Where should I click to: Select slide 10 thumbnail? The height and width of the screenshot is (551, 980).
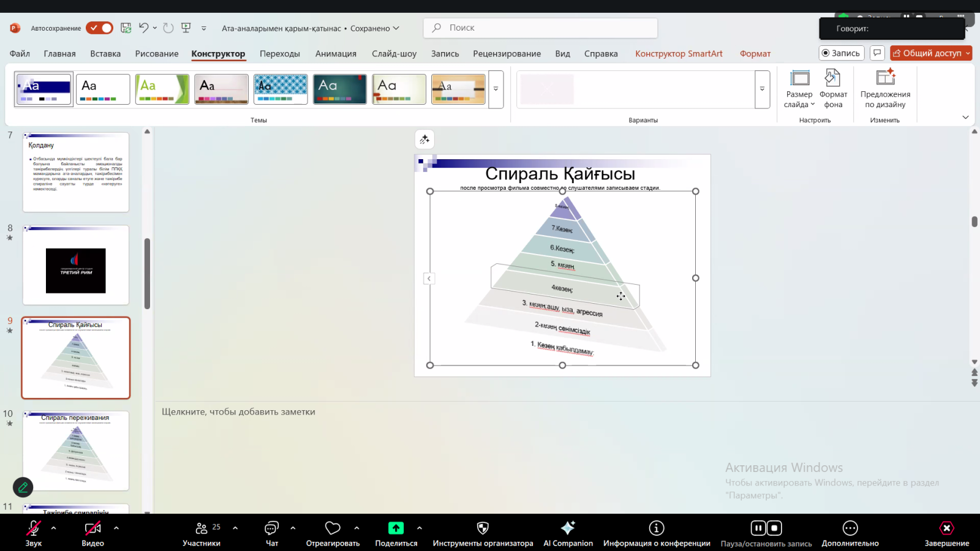(76, 451)
